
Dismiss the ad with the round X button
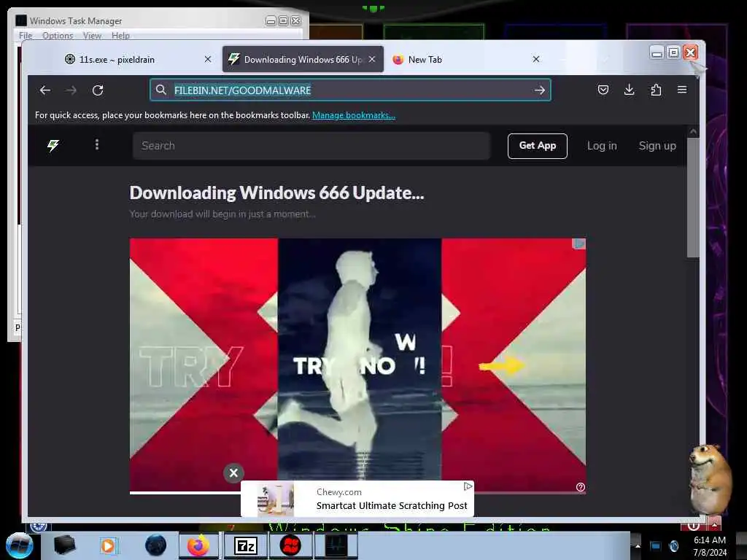tap(233, 472)
